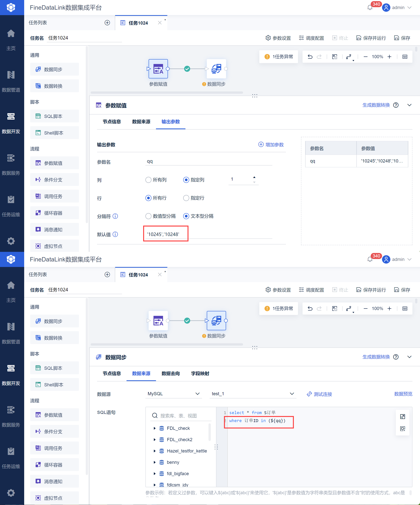Select the 所有列 radio option
Image resolution: width=420 pixels, height=505 pixels.
[x=148, y=180]
